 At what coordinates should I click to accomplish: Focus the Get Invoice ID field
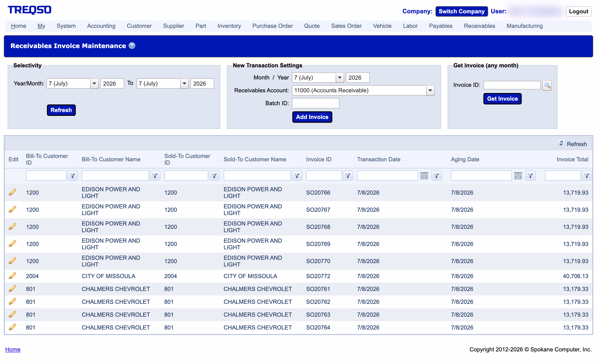[x=512, y=85]
